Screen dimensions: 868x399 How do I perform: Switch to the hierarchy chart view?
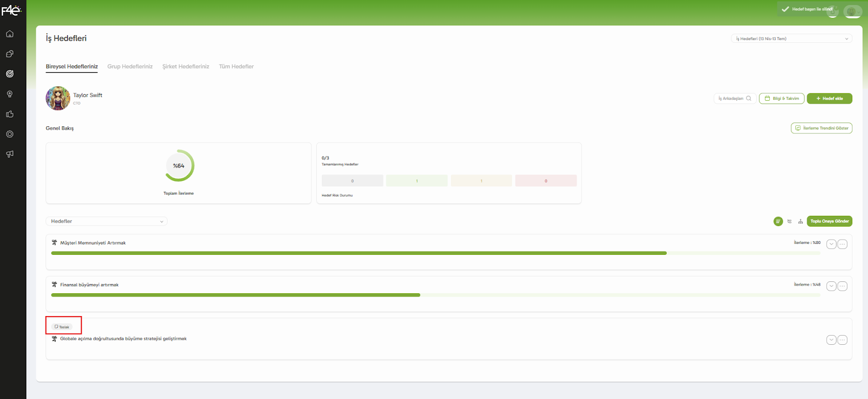[x=800, y=221]
